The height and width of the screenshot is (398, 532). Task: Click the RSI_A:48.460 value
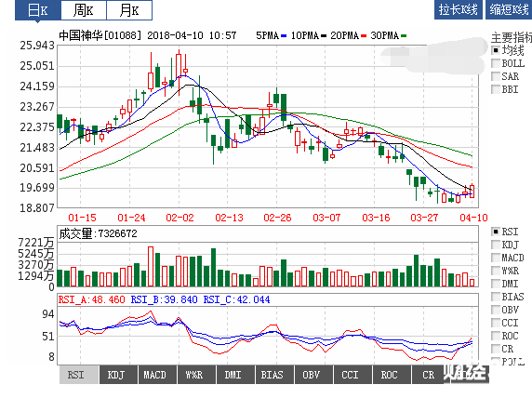coord(91,299)
